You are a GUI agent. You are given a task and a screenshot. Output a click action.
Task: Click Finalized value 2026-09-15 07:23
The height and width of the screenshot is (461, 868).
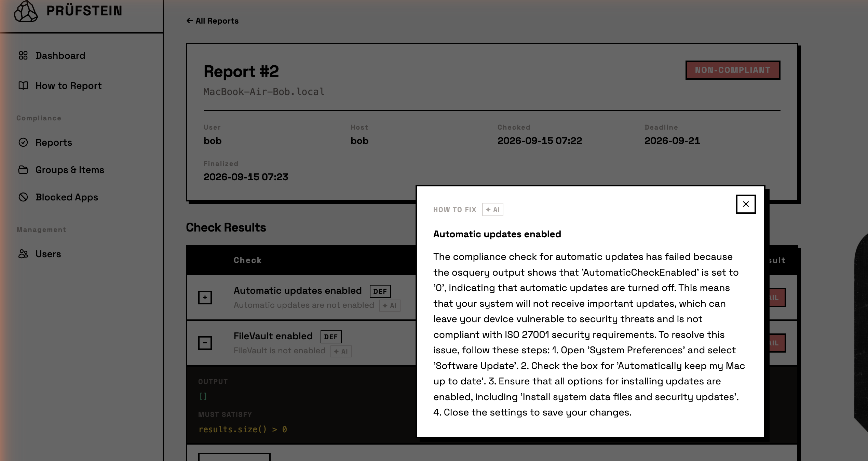coord(246,177)
